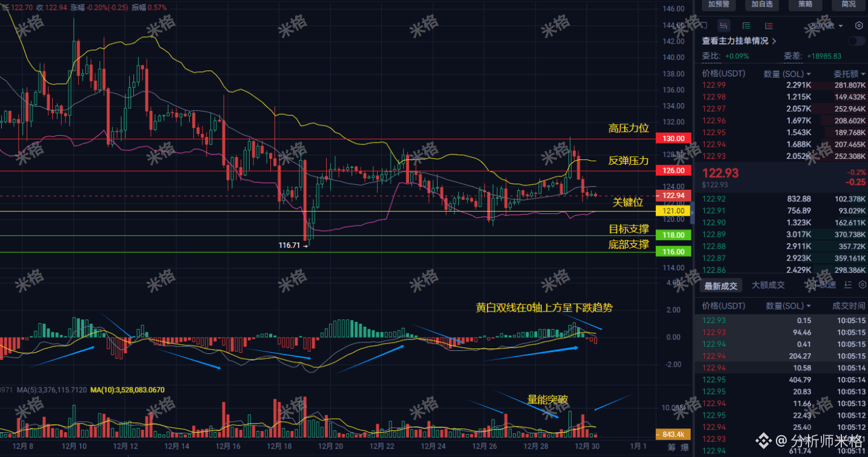Switch to the 大额成交 tab
Viewport: 868px width, 457px height.
(768, 285)
